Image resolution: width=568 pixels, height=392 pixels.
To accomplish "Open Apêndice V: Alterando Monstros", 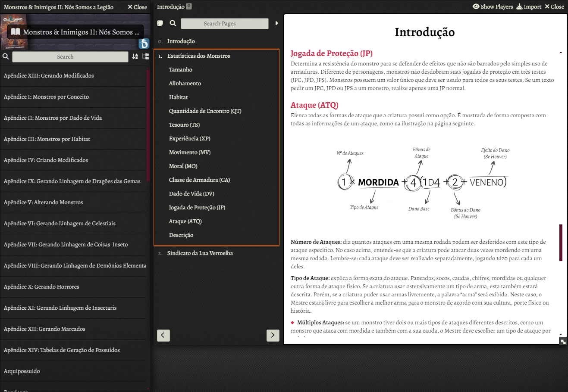I will tap(73, 202).
